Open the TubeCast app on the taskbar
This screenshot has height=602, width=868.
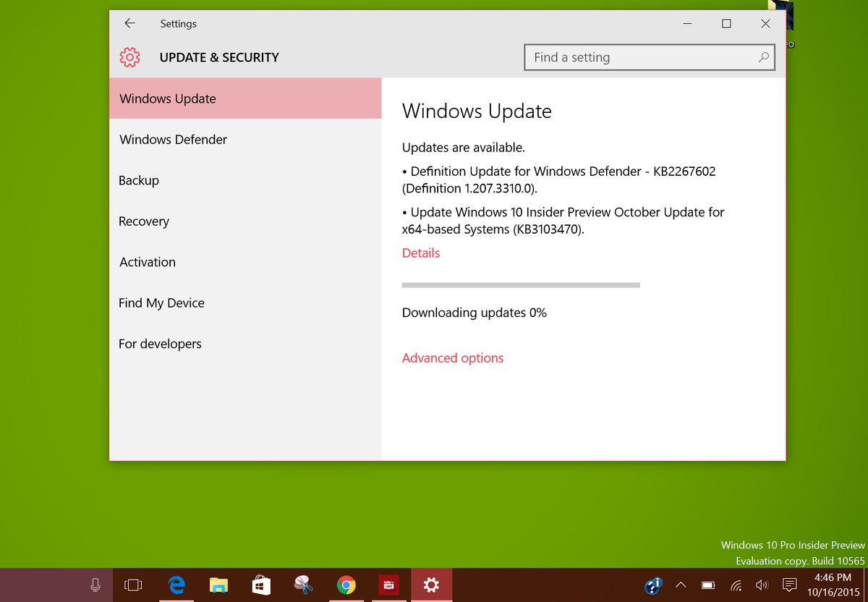click(388, 585)
